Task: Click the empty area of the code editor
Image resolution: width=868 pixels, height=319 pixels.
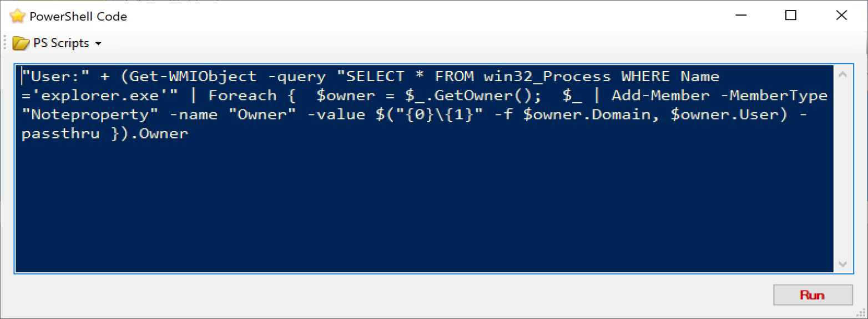Action: [x=425, y=211]
